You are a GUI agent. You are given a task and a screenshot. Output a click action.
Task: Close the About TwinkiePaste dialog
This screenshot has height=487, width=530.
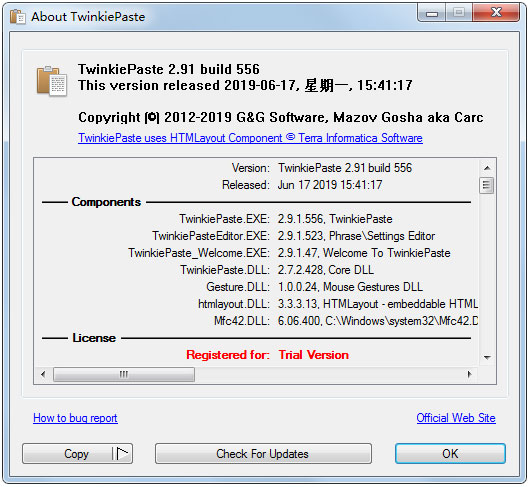coord(497,13)
